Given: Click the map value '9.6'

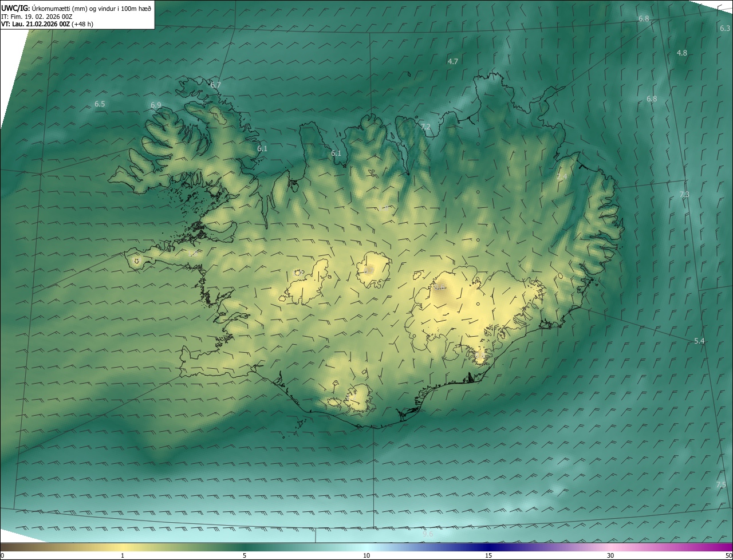Looking at the screenshot, I should click(428, 534).
